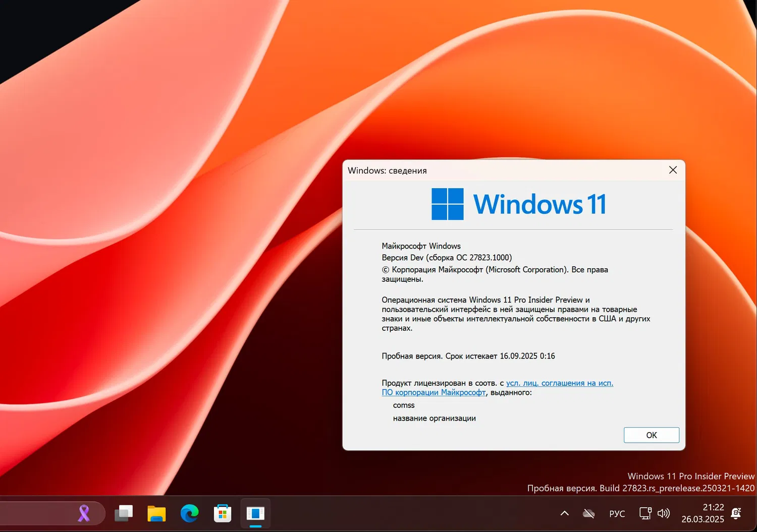Open the network settings tray icon
757x532 pixels.
click(644, 513)
